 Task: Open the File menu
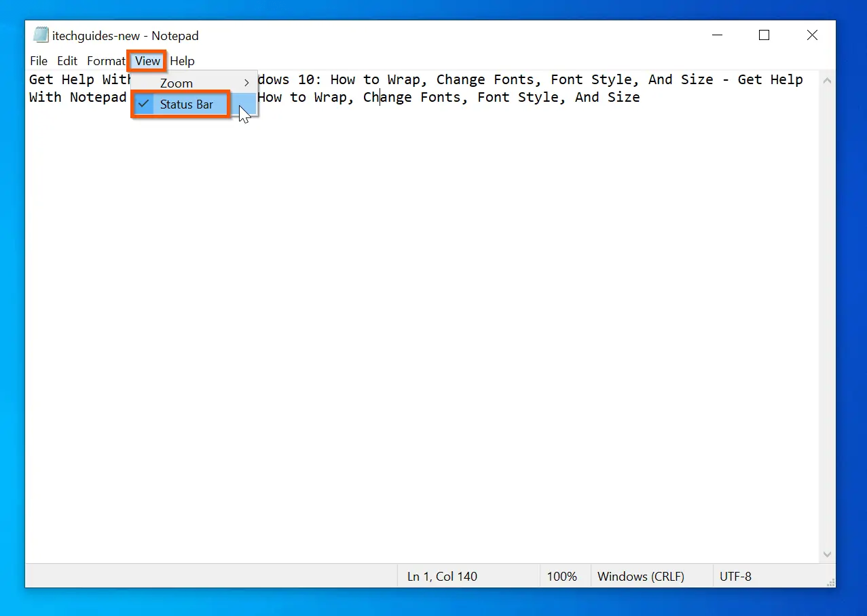(39, 61)
